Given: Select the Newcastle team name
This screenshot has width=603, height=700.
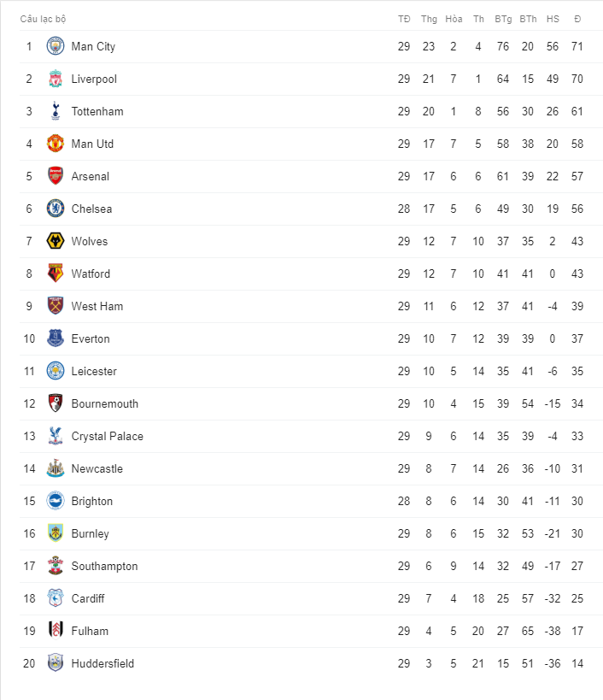Looking at the screenshot, I should point(97,469).
